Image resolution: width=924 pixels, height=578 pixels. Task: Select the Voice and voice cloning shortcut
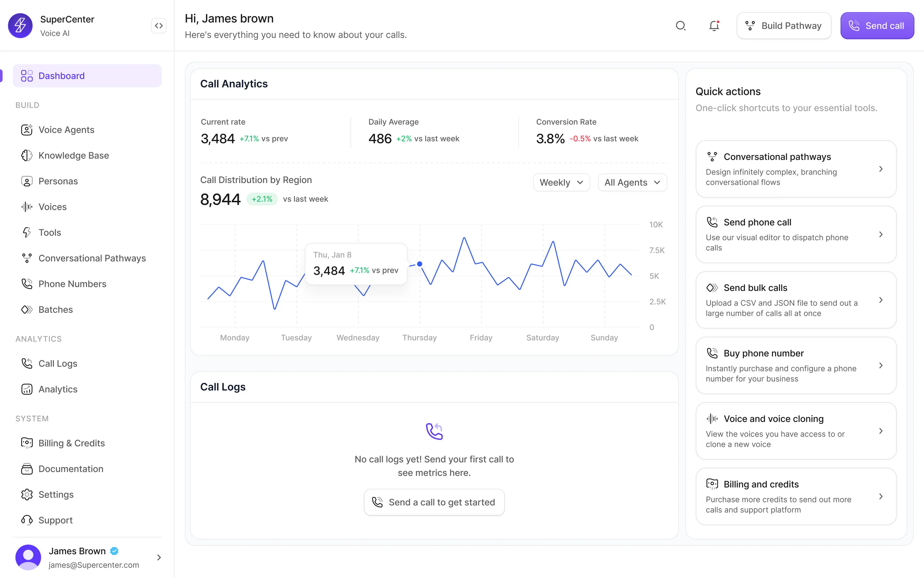click(x=795, y=431)
